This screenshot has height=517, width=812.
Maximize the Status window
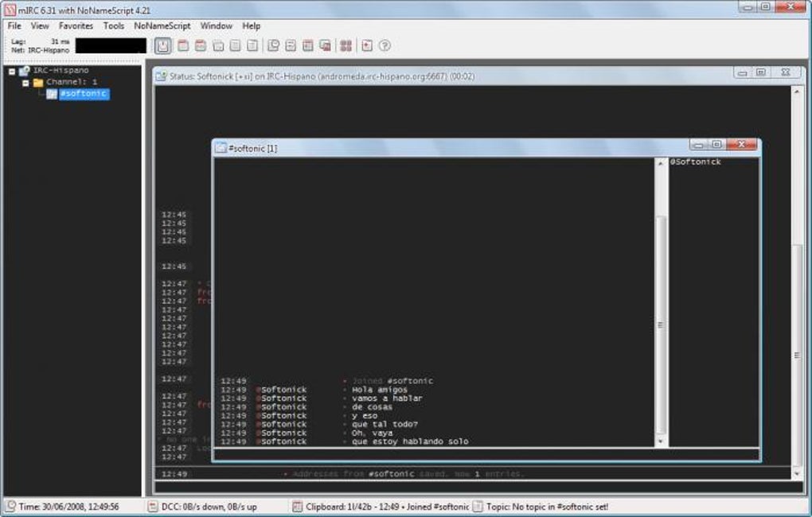761,72
